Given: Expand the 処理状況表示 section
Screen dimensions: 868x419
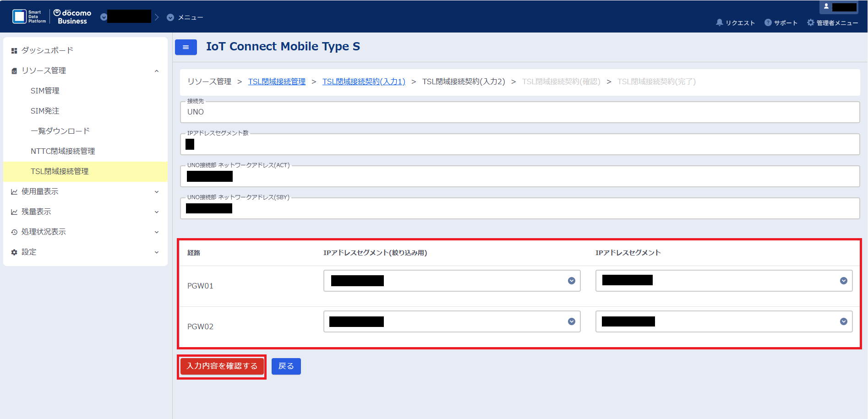Looking at the screenshot, I should pos(85,232).
